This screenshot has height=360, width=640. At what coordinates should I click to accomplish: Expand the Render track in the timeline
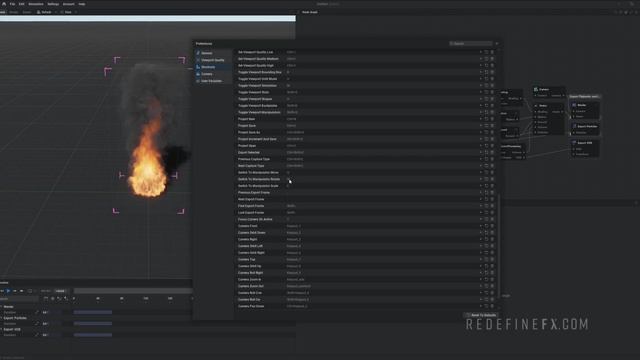[x=1, y=307]
